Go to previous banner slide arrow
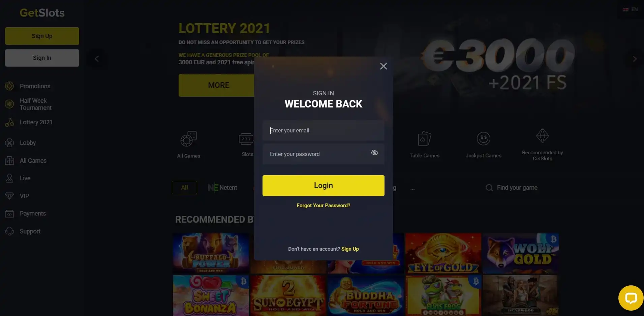Viewport: 644px width, 316px height. (x=97, y=59)
